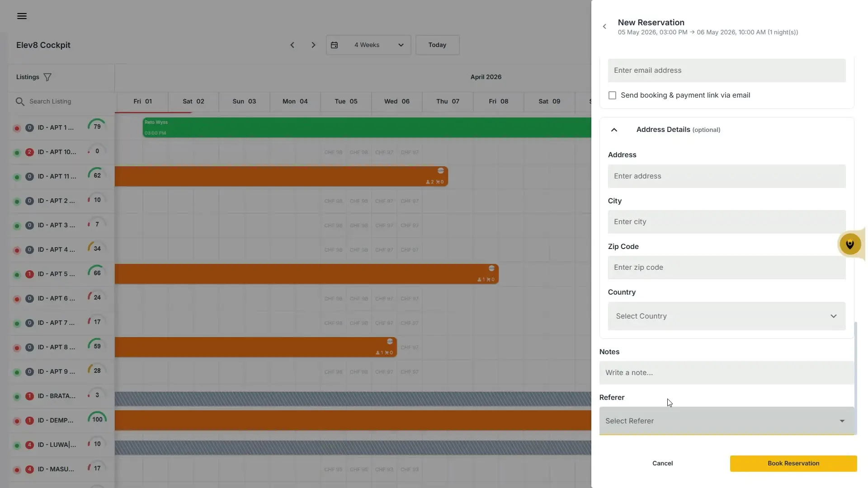This screenshot has height=488, width=868.
Task: Open the Listings filter funnel
Action: tap(47, 77)
